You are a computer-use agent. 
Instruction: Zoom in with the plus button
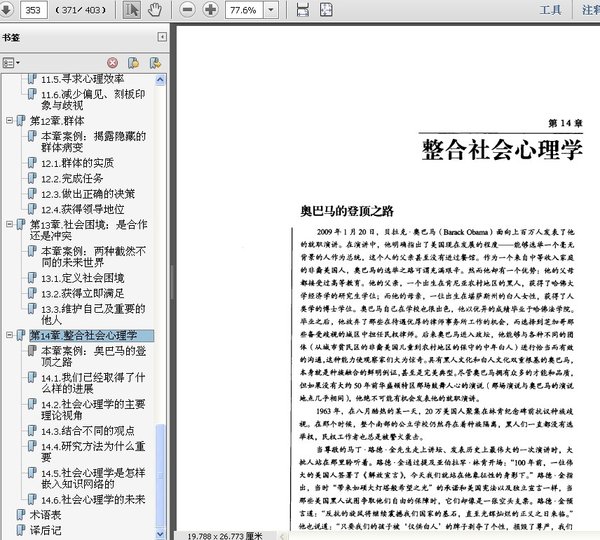210,10
